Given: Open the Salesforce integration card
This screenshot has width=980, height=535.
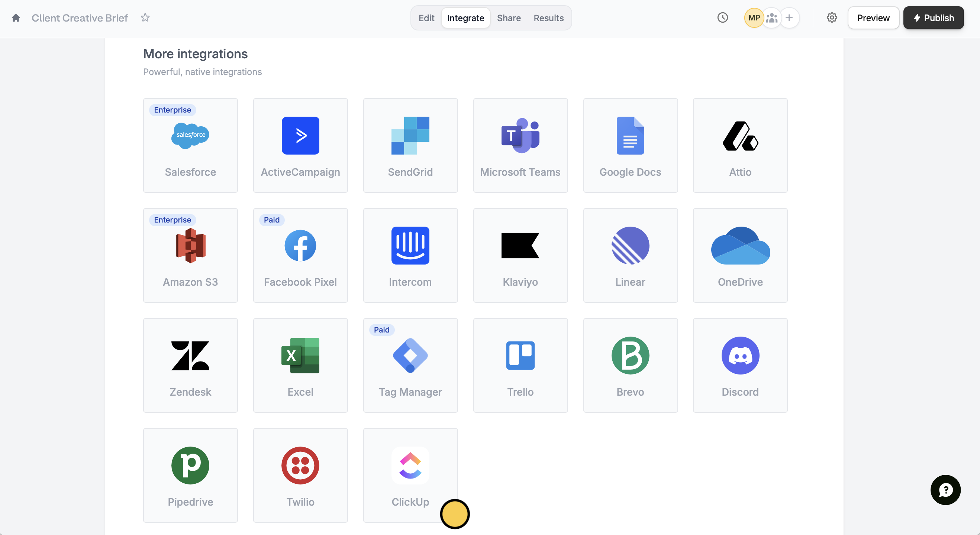Looking at the screenshot, I should pos(190,145).
